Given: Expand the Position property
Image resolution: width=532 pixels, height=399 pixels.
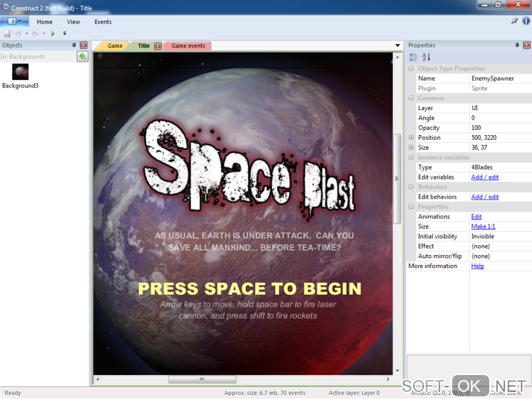Looking at the screenshot, I should (411, 138).
